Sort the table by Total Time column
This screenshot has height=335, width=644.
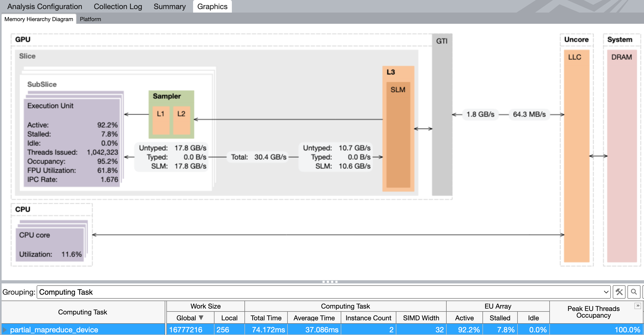point(266,318)
